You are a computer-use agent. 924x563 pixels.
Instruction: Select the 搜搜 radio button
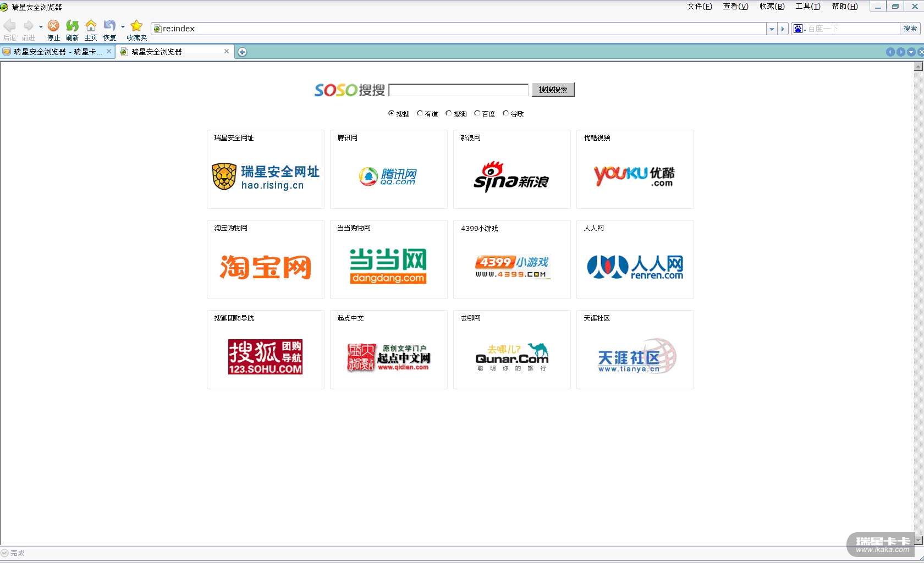(392, 113)
